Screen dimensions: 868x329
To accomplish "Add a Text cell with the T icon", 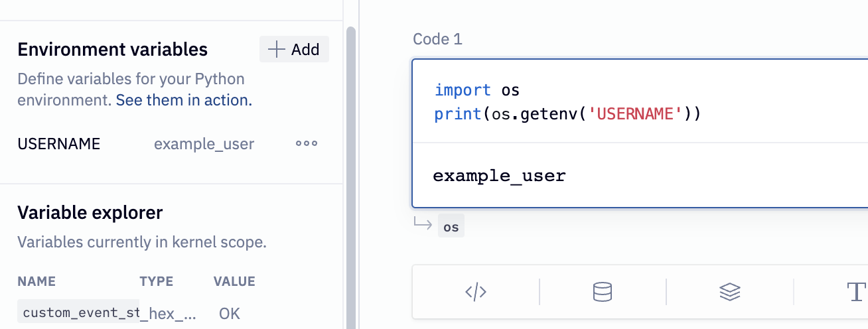I will [x=857, y=292].
